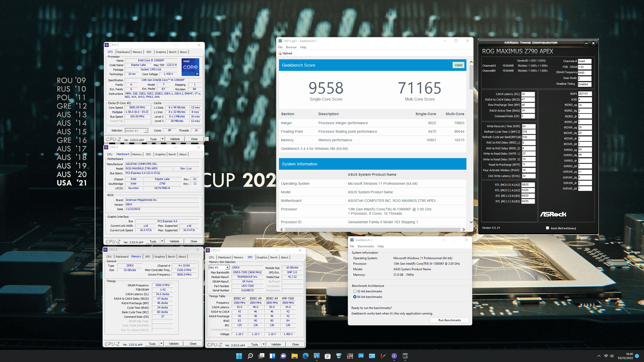Viewport: 644px width, 362px height.
Task: Click Multi-Core Score value 71165
Action: pos(419,88)
